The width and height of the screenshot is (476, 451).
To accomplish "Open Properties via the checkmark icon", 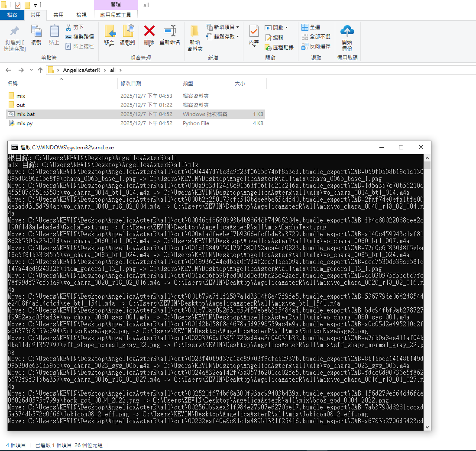I will click(254, 32).
